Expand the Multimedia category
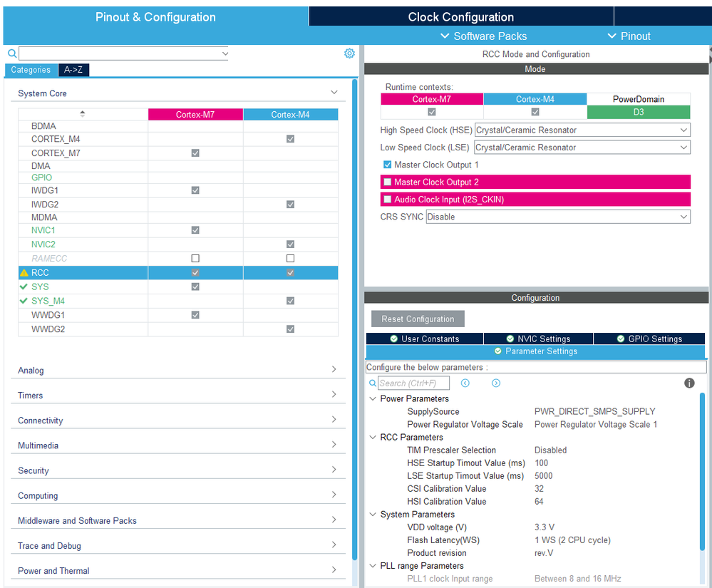 334,444
